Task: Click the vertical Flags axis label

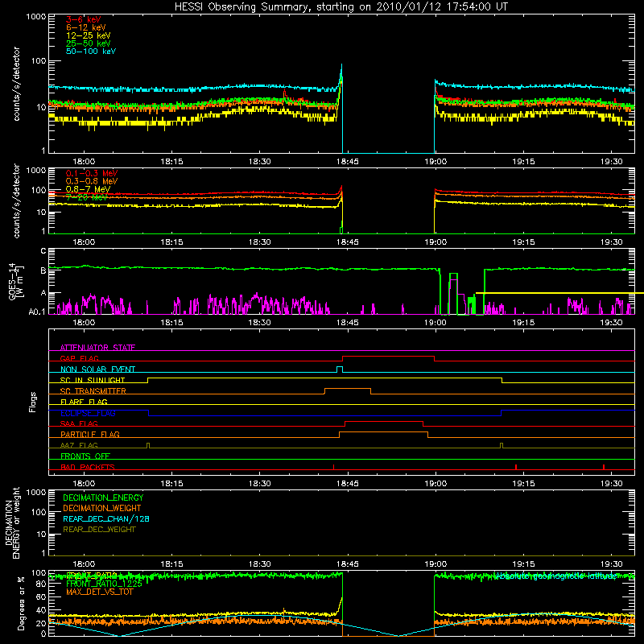Action: click(x=32, y=402)
